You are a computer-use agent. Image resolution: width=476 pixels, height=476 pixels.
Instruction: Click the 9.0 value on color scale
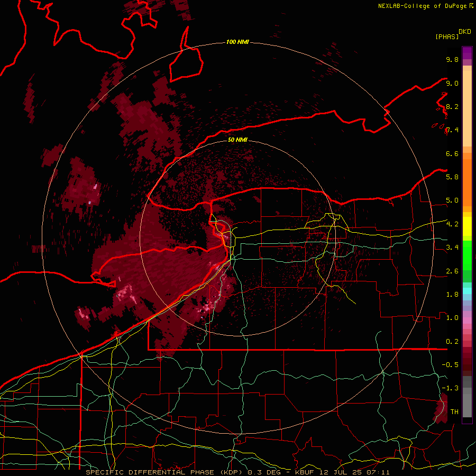click(x=452, y=83)
